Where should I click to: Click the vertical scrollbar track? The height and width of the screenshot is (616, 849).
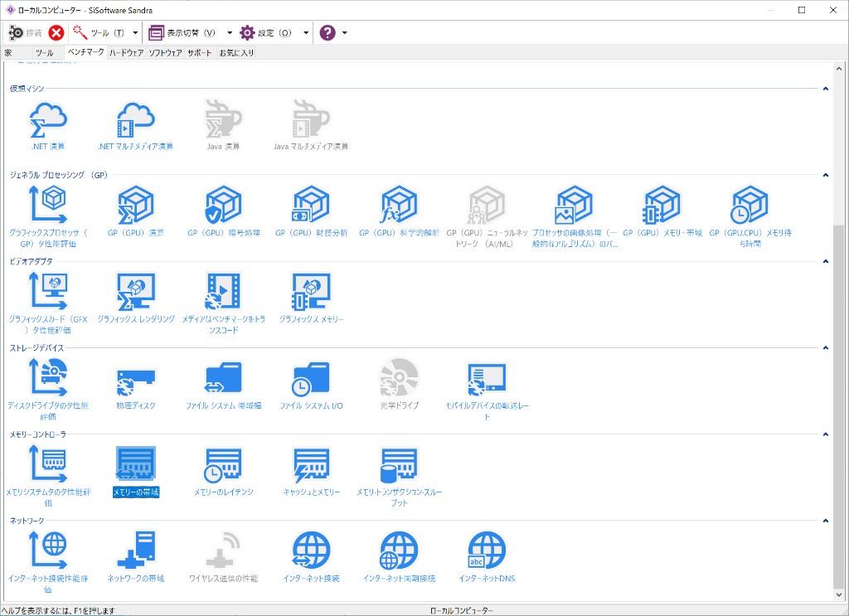click(x=839, y=149)
